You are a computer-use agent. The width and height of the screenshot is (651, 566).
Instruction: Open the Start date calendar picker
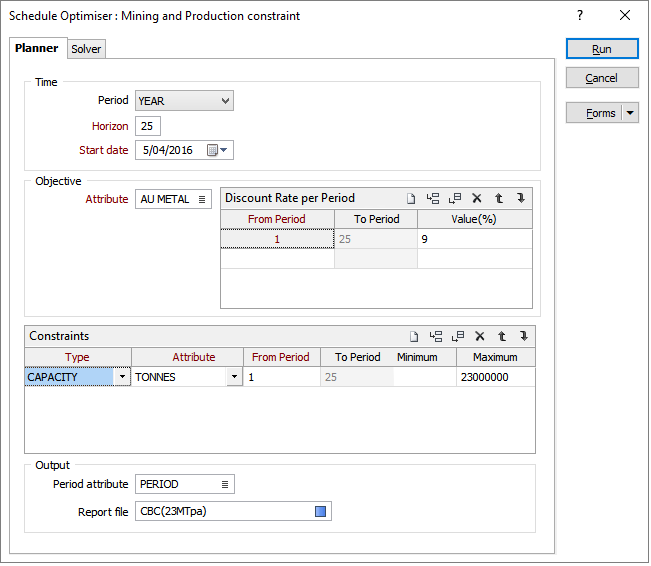[x=217, y=151]
